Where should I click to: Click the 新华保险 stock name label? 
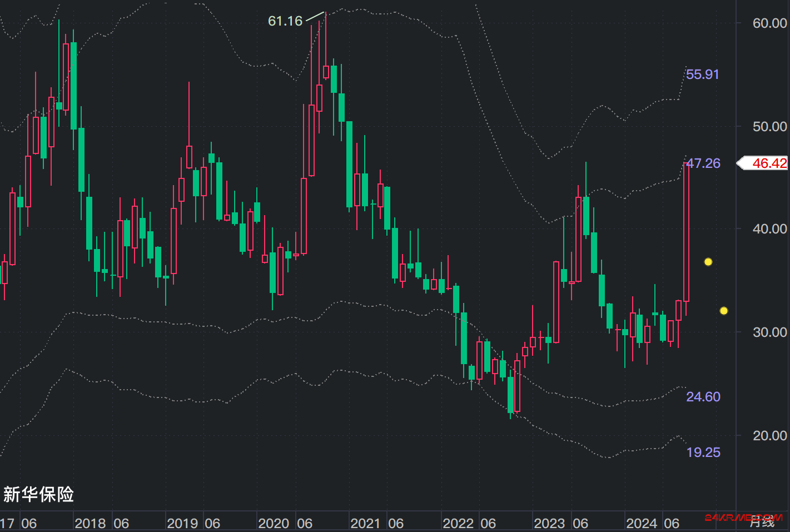(x=39, y=494)
